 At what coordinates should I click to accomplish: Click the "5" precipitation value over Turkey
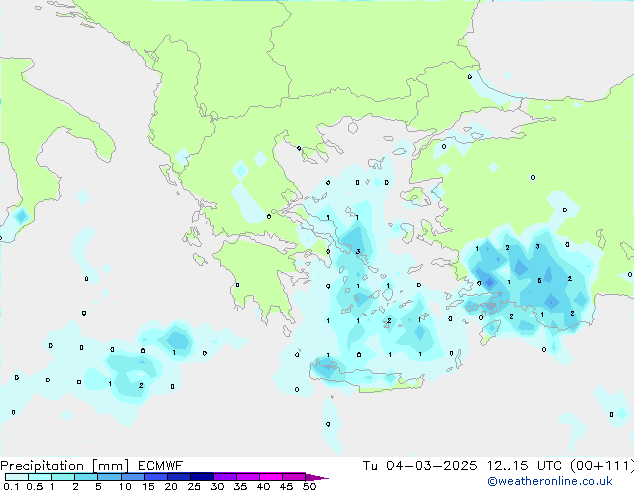click(539, 281)
